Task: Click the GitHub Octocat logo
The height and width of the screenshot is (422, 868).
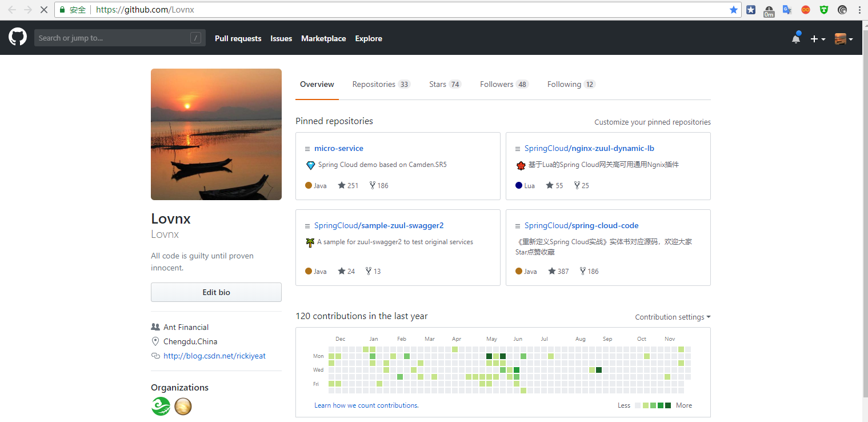Action: pos(18,38)
